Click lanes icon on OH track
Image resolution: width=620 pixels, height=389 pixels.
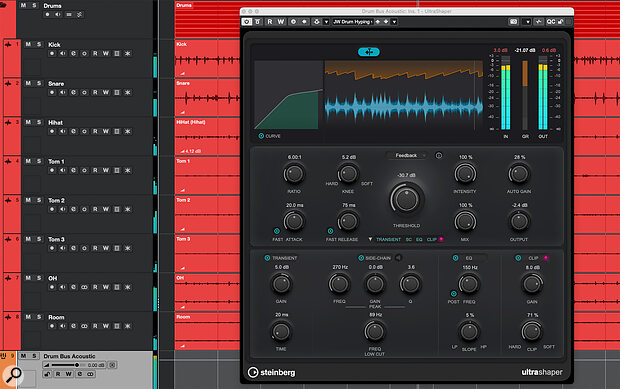117,287
